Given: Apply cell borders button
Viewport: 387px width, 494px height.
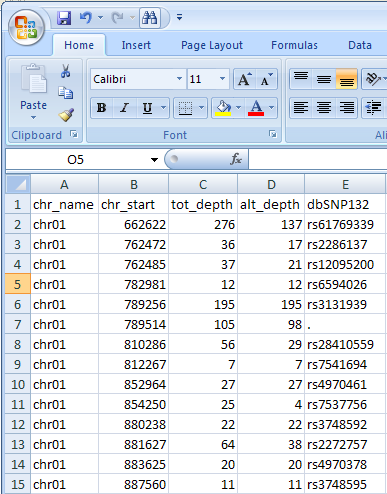Looking at the screenshot, I should click(x=185, y=108).
